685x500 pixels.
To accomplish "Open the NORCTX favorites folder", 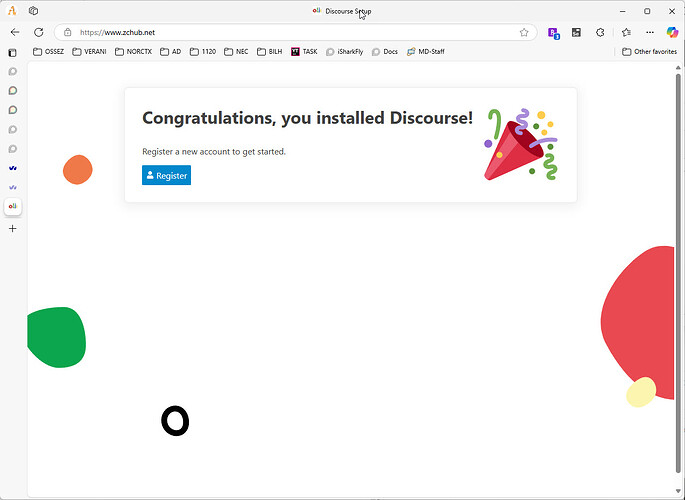I will coord(133,52).
